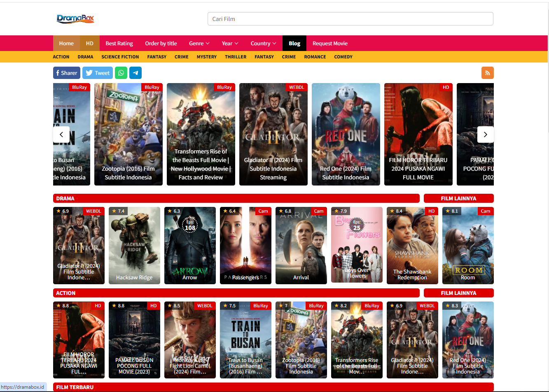Open the Year dropdown menu

[230, 44]
